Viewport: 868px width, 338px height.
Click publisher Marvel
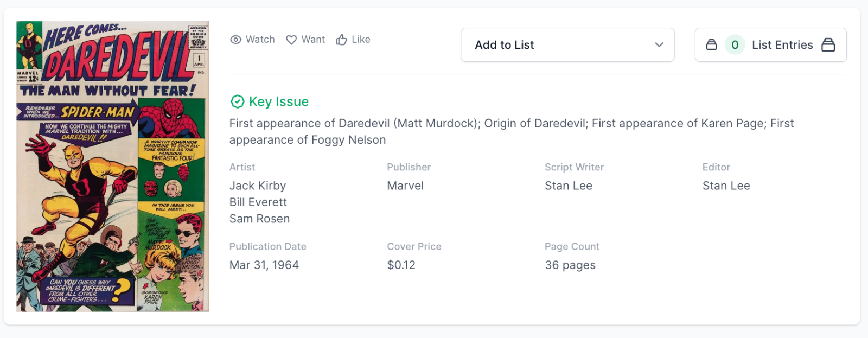tap(405, 185)
